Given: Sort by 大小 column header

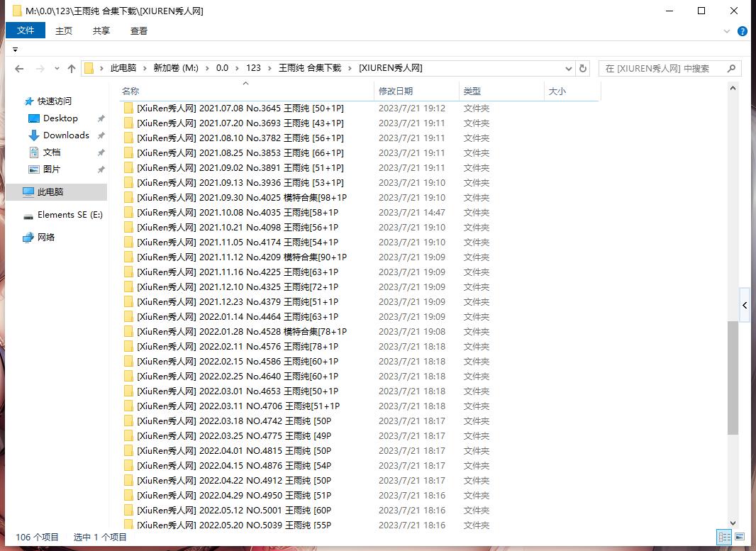Looking at the screenshot, I should tap(572, 91).
